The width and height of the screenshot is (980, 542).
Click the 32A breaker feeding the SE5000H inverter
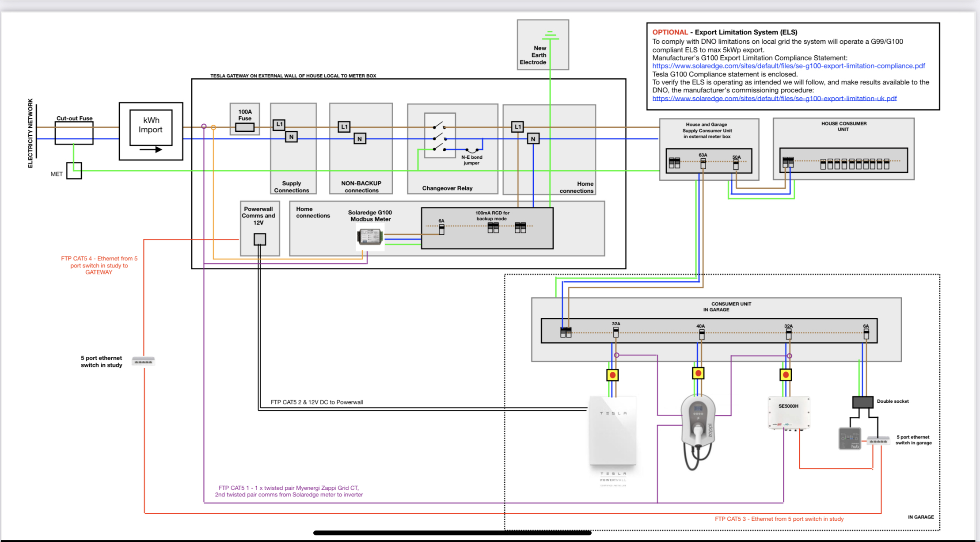click(x=789, y=334)
